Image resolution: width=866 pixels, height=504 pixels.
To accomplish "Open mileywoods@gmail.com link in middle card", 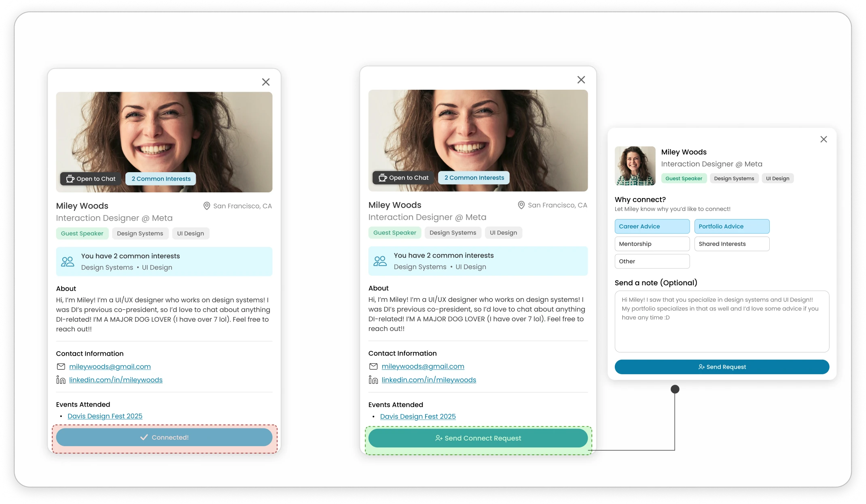I will pyautogui.click(x=423, y=366).
